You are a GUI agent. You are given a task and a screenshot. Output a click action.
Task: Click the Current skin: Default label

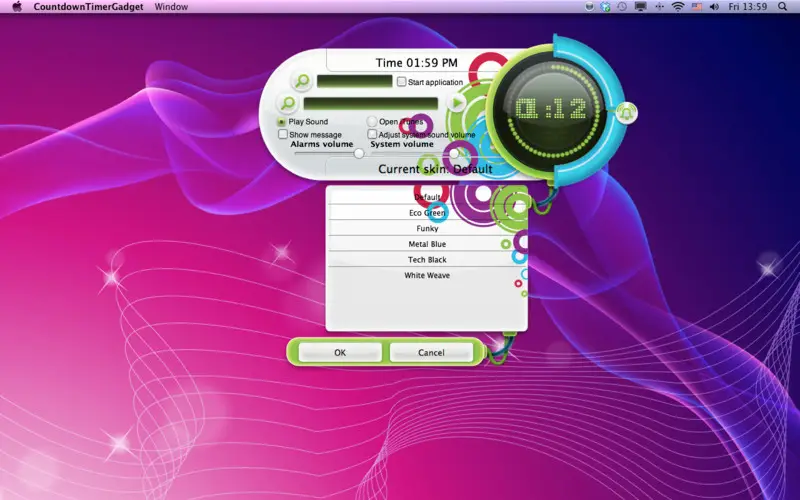[x=435, y=169]
